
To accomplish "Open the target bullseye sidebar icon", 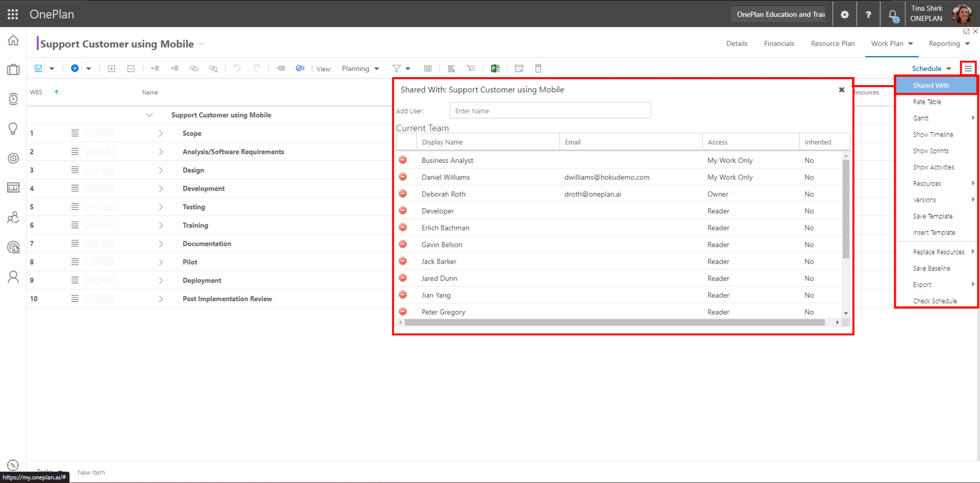I will [x=13, y=158].
